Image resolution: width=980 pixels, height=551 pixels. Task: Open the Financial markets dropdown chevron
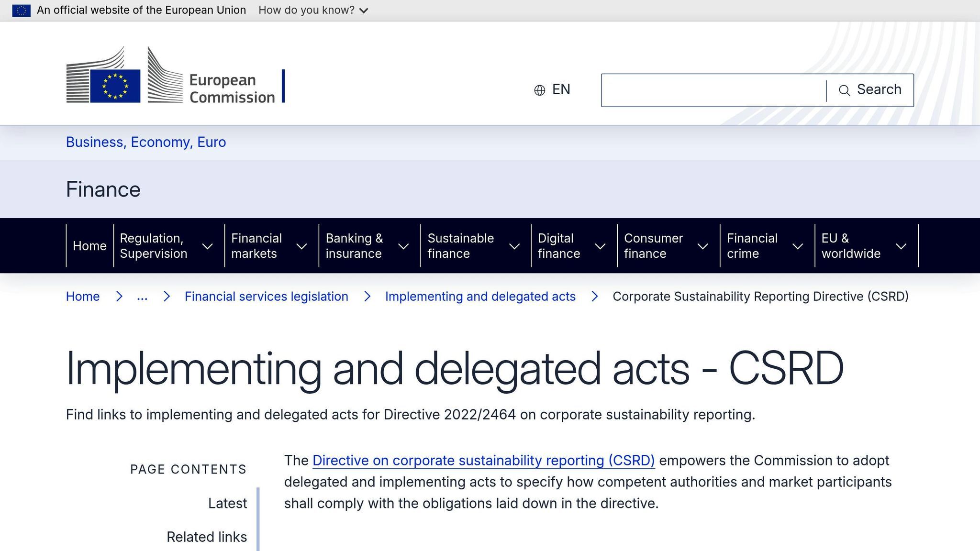(x=301, y=246)
